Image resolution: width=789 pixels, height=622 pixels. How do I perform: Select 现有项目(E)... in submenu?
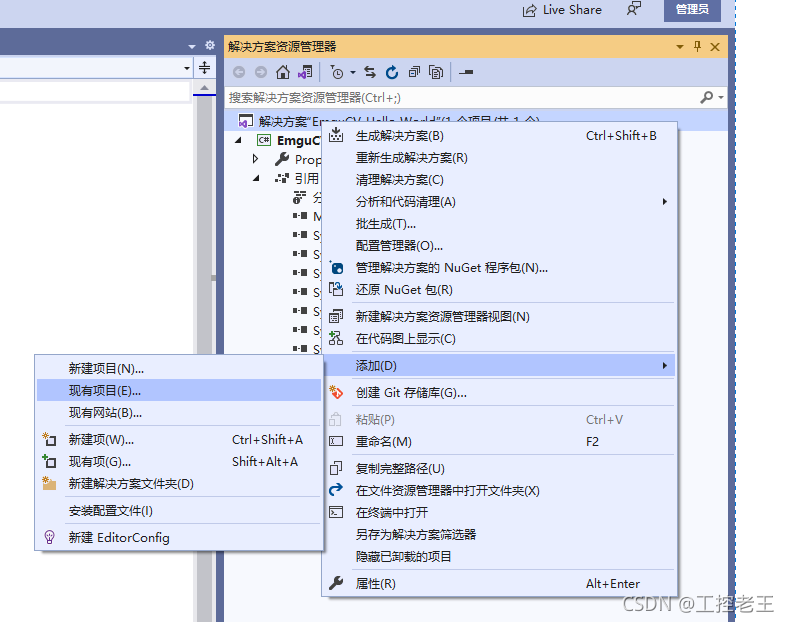179,391
